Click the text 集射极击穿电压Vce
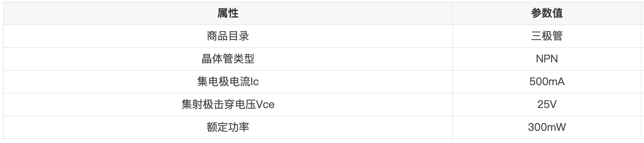The width and height of the screenshot is (644, 143). (228, 105)
